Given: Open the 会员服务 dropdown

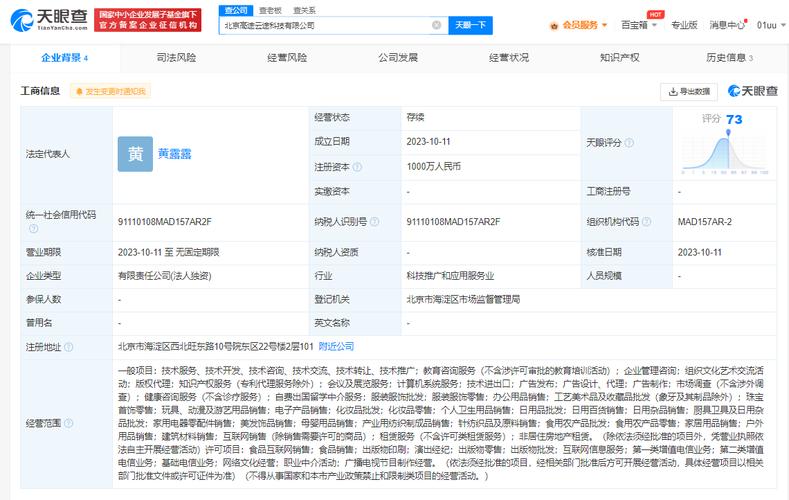Looking at the screenshot, I should coord(579,25).
